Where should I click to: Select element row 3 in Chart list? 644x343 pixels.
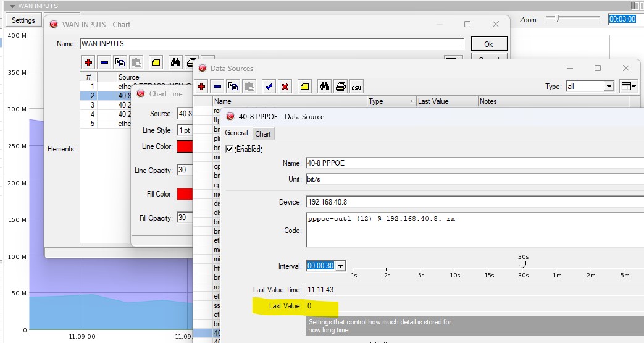click(x=106, y=105)
